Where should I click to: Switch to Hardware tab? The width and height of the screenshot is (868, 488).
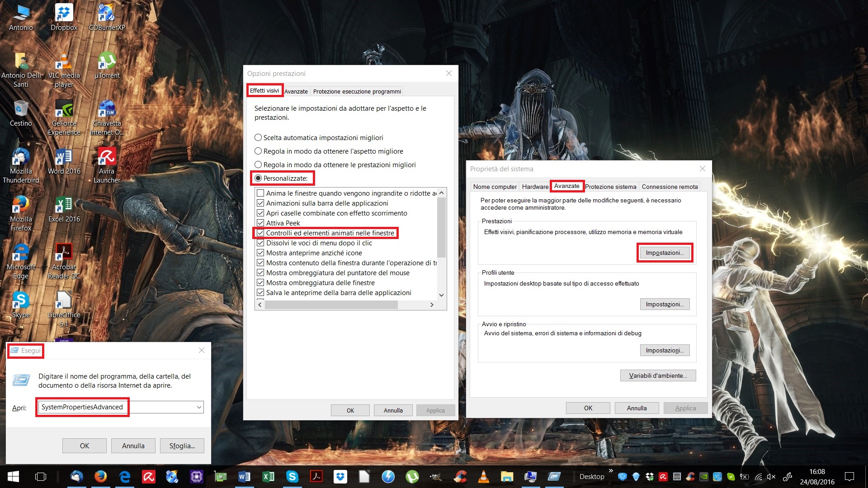click(535, 187)
